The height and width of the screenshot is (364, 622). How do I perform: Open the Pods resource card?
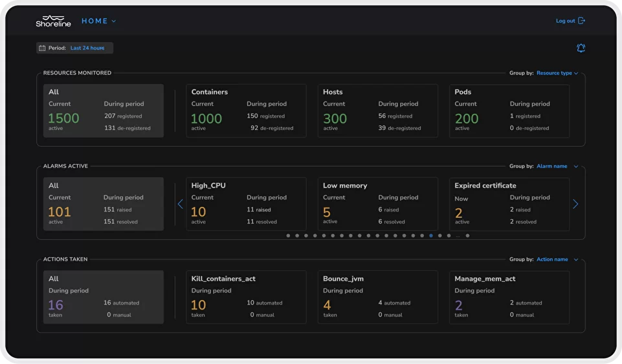(509, 111)
